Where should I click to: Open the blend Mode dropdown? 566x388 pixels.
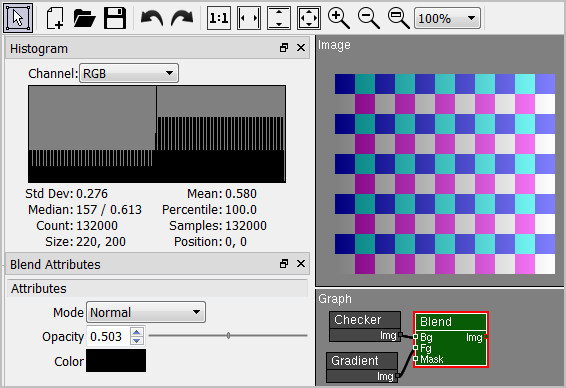[146, 312]
